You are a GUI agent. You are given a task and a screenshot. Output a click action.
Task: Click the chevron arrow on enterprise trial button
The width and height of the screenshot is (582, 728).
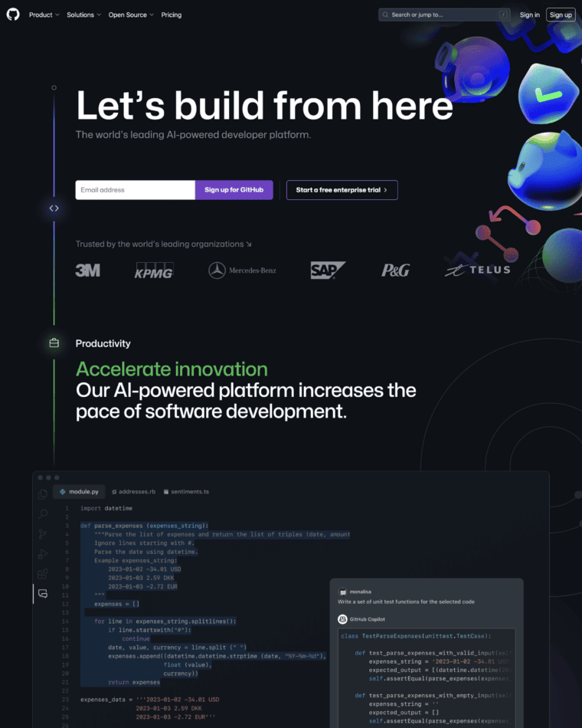[x=385, y=190]
